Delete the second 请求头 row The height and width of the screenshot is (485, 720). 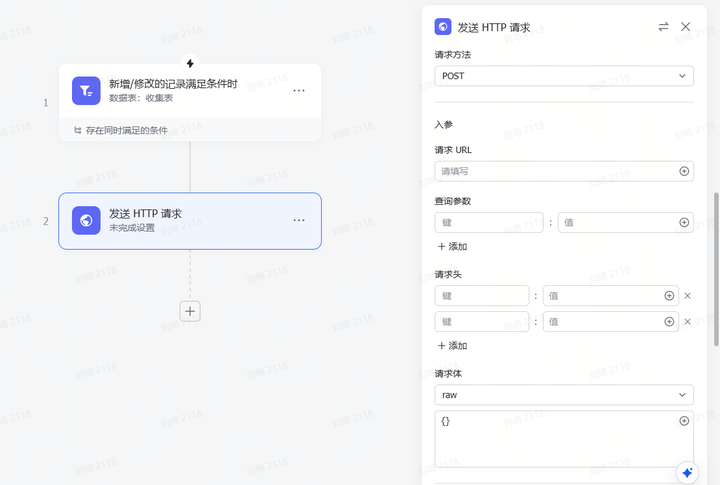point(687,322)
